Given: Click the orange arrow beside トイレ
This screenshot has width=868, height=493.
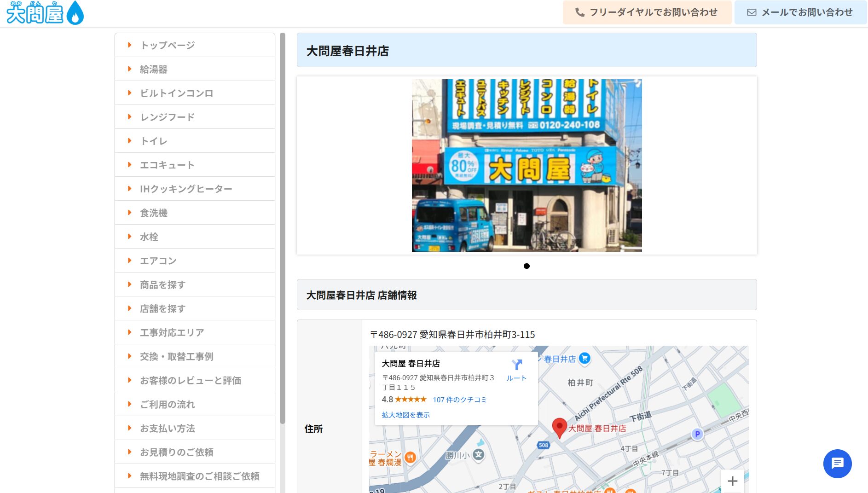Looking at the screenshot, I should click(x=129, y=141).
